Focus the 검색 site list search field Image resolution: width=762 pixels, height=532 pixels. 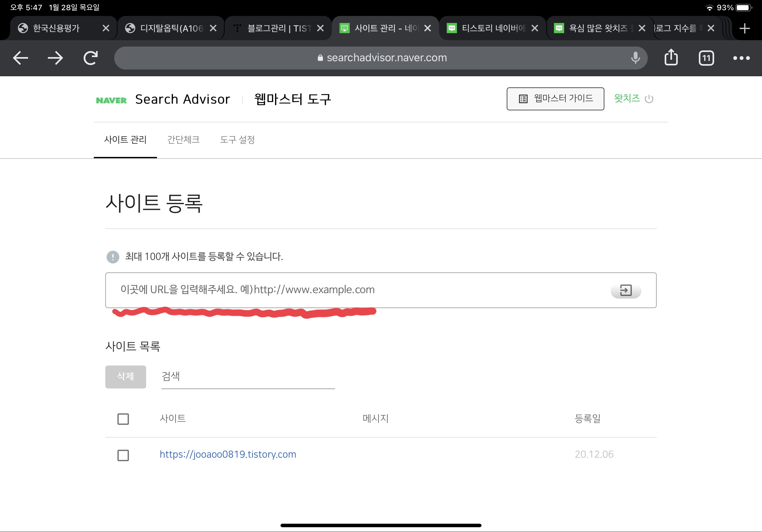pos(248,376)
